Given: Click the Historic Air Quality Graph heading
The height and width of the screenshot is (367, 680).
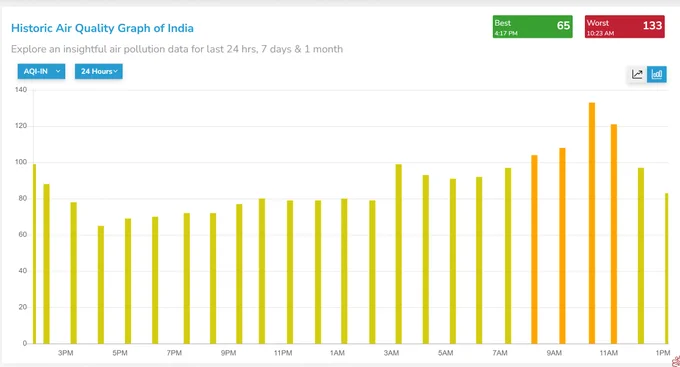Looking at the screenshot, I should click(x=102, y=28).
